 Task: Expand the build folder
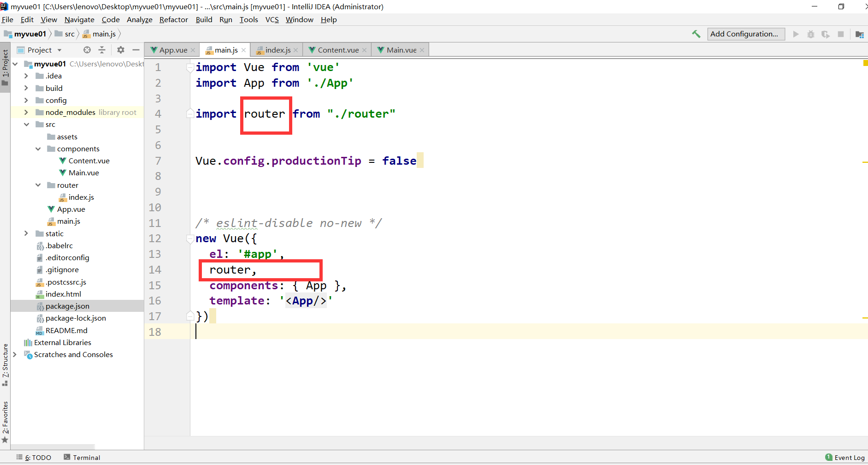(26, 88)
